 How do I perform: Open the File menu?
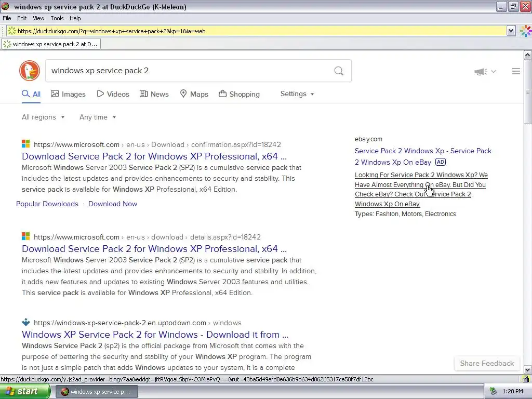[7, 18]
